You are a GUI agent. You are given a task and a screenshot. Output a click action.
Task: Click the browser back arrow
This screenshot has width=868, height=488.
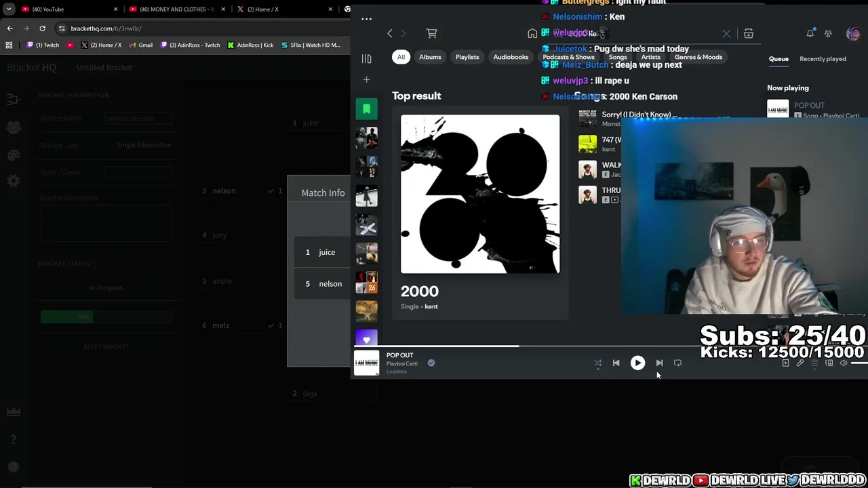point(9,28)
